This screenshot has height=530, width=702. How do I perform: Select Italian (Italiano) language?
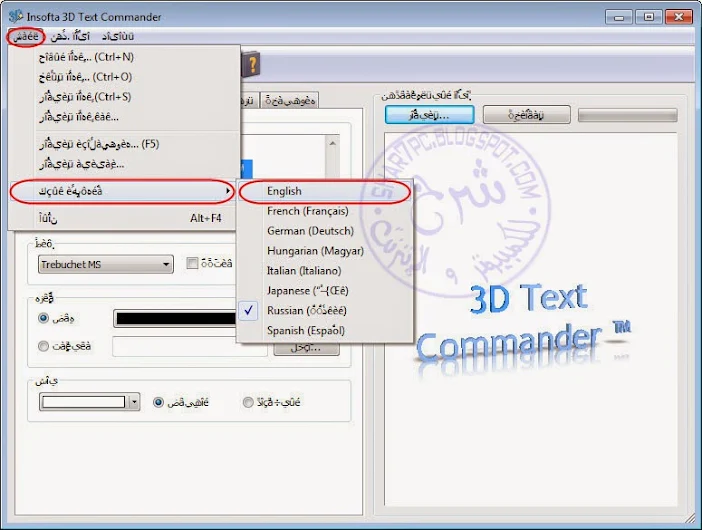coord(325,271)
